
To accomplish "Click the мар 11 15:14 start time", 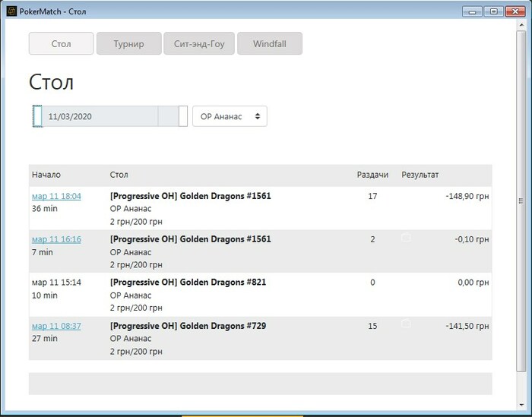I will coord(56,283).
